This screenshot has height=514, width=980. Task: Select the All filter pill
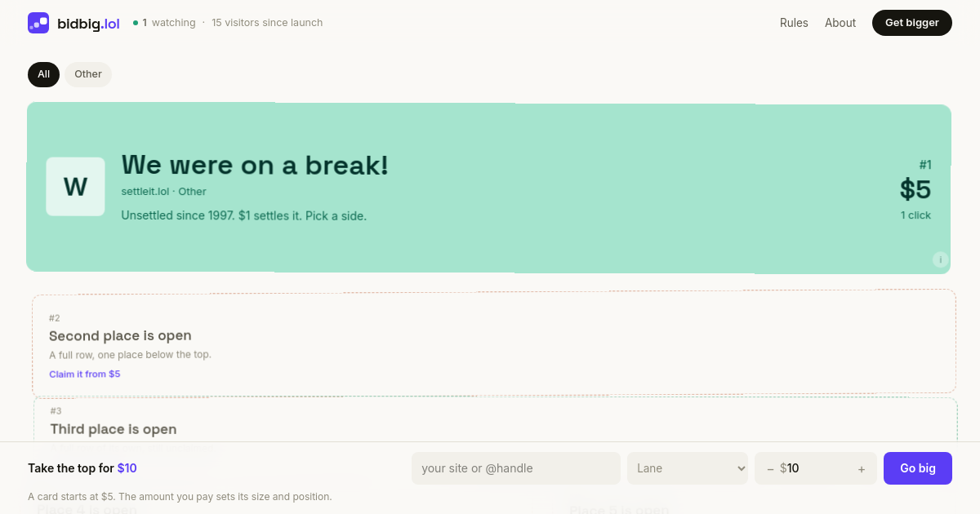click(x=43, y=74)
